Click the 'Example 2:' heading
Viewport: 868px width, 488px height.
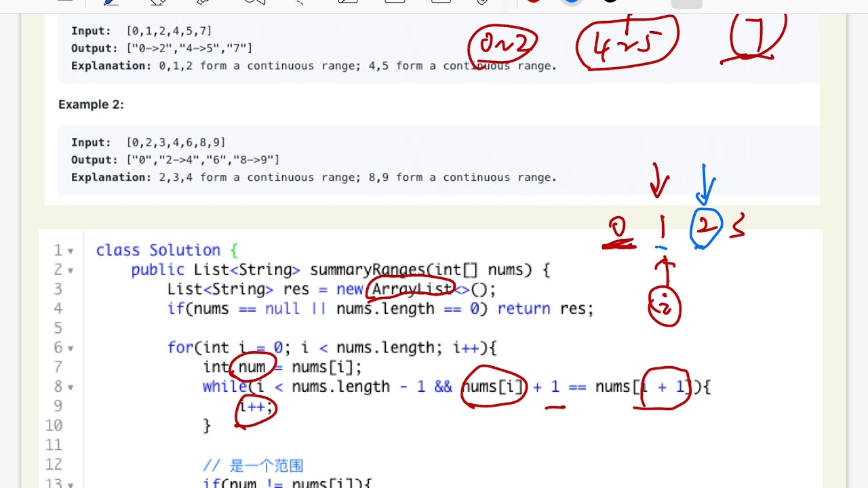point(91,104)
